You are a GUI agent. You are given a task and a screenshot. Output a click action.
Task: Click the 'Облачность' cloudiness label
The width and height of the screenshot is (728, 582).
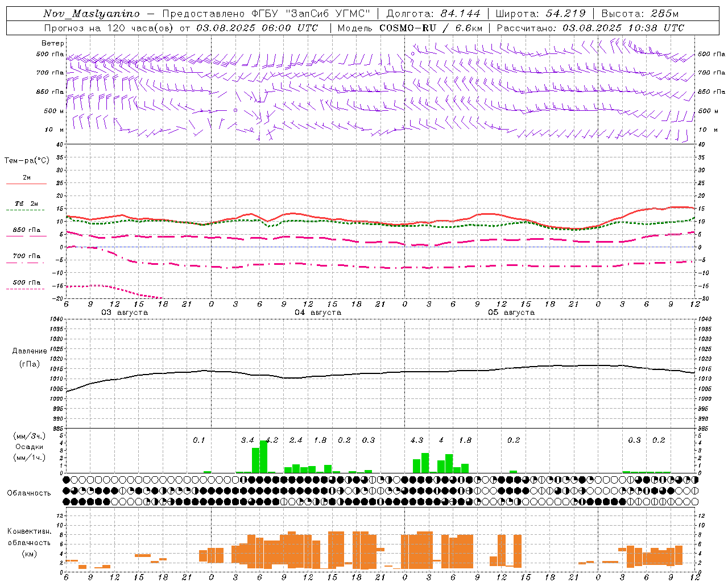click(x=29, y=493)
